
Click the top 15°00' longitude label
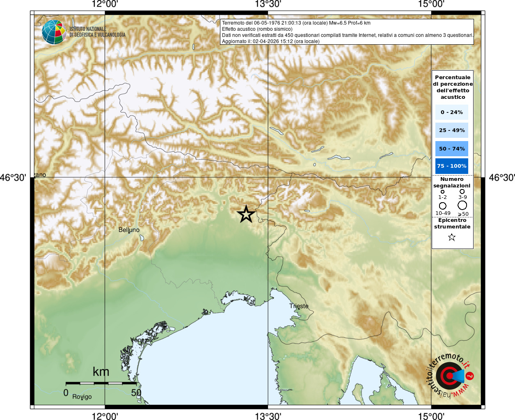click(x=431, y=5)
